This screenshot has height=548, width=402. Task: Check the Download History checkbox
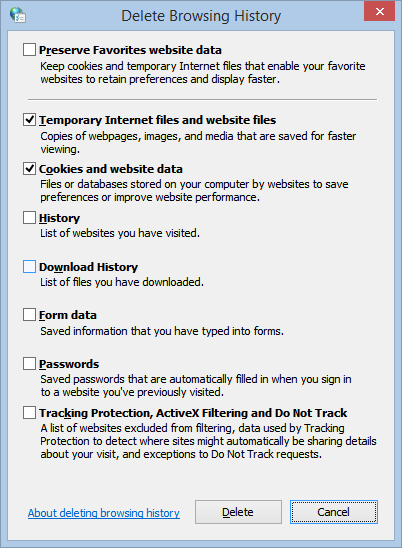29,266
